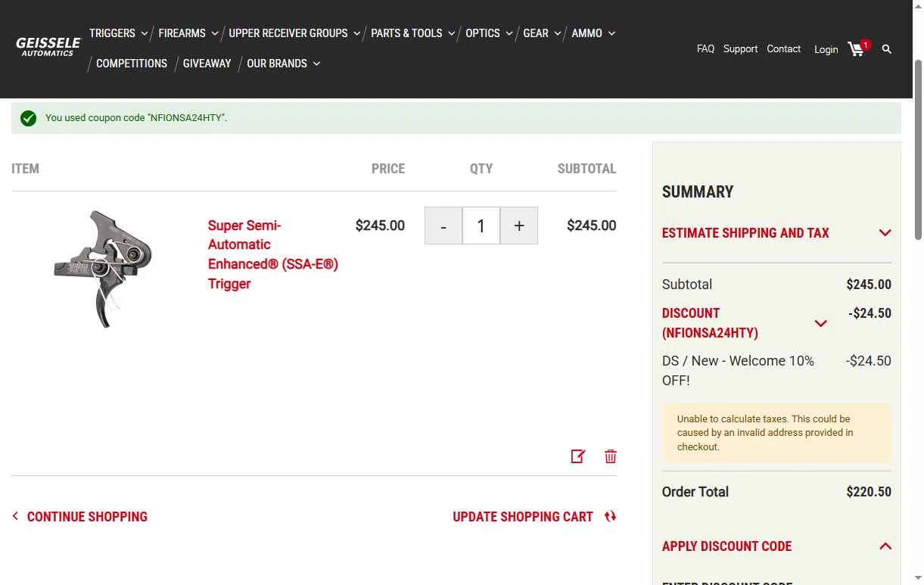The image size is (924, 585).
Task: Increase quantity with plus button
Action: tap(519, 226)
